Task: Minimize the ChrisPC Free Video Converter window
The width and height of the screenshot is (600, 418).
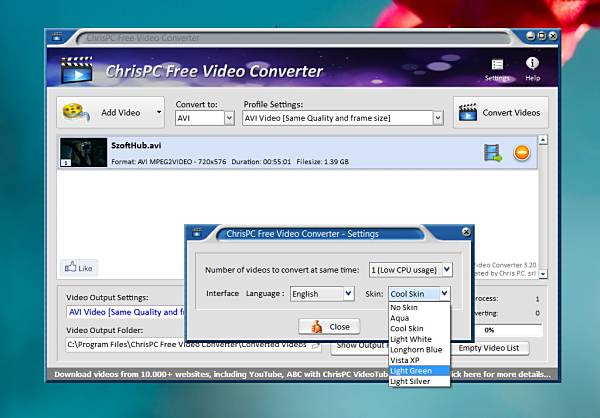Action: 531,36
